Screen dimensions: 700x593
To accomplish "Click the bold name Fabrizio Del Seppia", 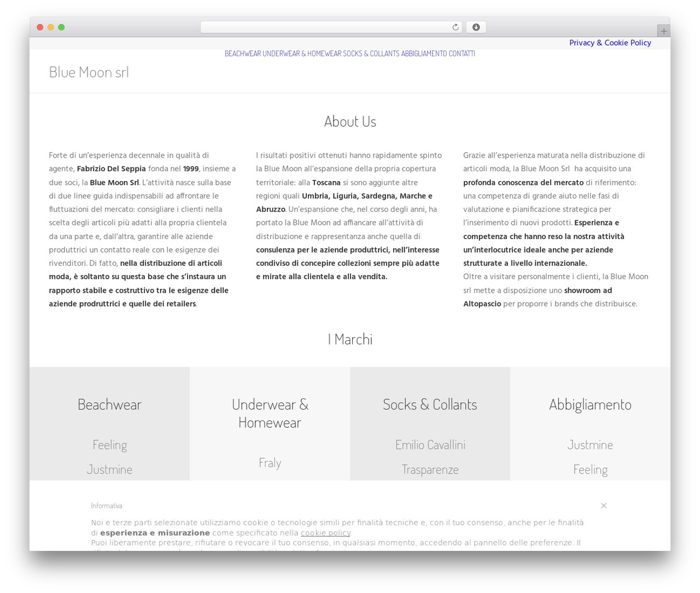I will coord(112,169).
